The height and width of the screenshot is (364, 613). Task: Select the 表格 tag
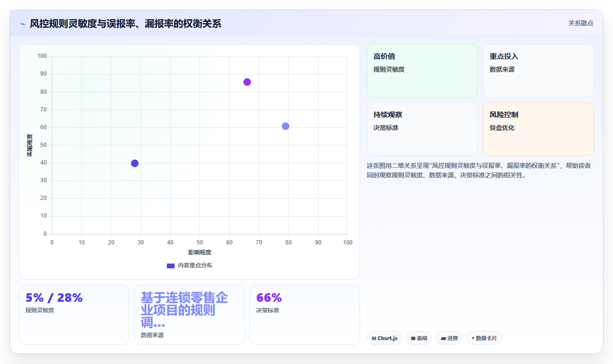(x=419, y=338)
